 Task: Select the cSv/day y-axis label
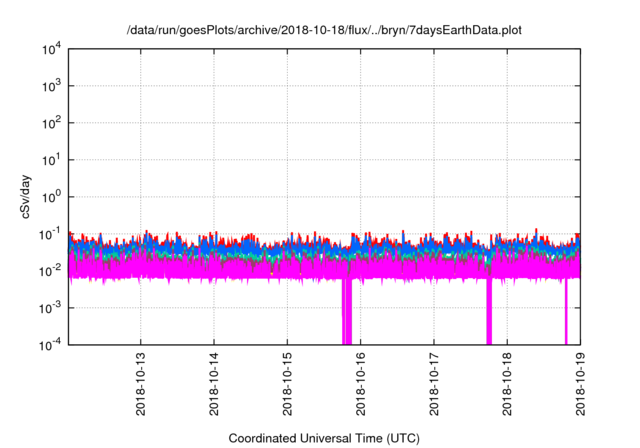(26, 197)
